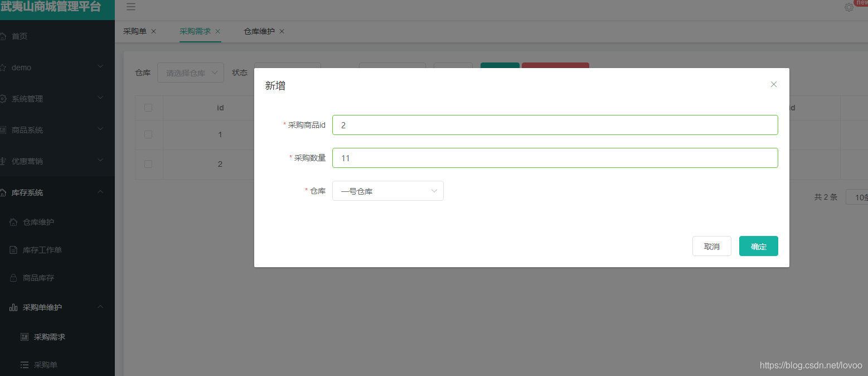The height and width of the screenshot is (376, 868).
Task: Open the settings gear icon top right
Action: [849, 7]
